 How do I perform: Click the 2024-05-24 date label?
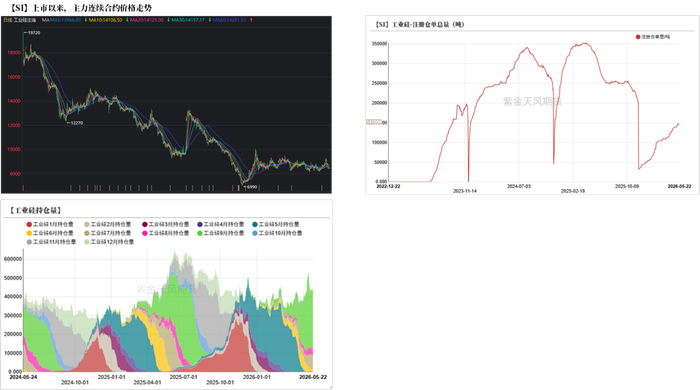23,377
